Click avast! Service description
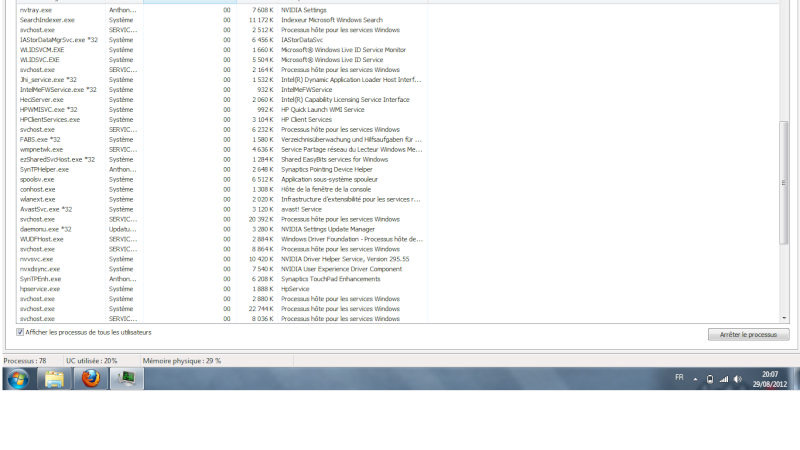 tap(301, 209)
